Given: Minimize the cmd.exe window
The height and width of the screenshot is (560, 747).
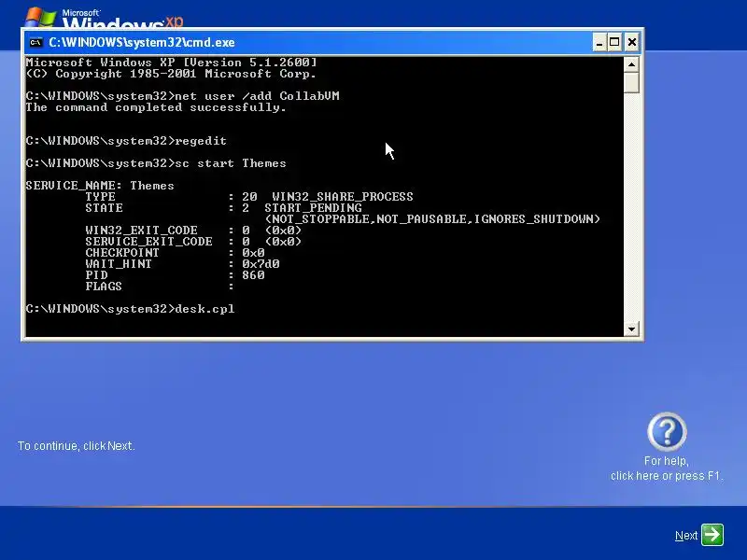Looking at the screenshot, I should click(x=599, y=42).
